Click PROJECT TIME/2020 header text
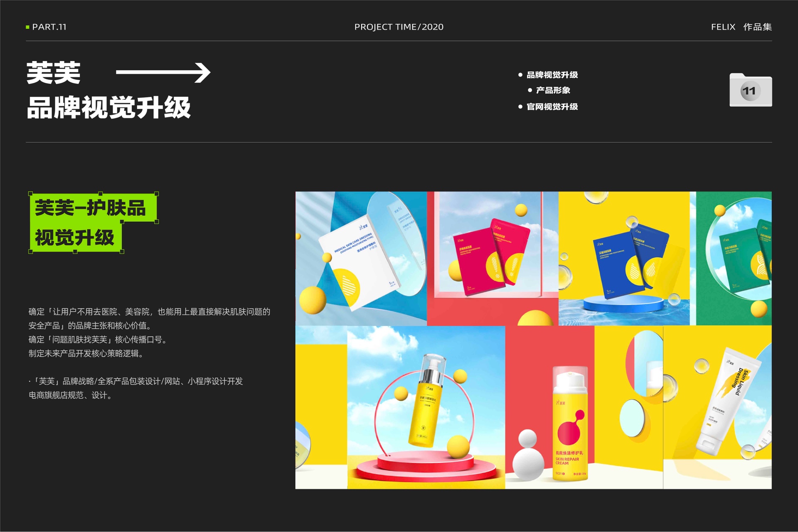The height and width of the screenshot is (532, 798). 399,27
